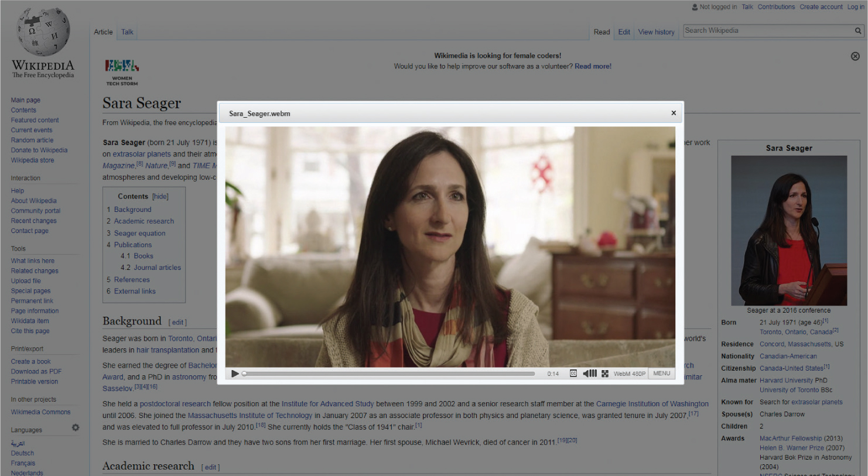
Task: Toggle closed captions in video player
Action: (573, 374)
